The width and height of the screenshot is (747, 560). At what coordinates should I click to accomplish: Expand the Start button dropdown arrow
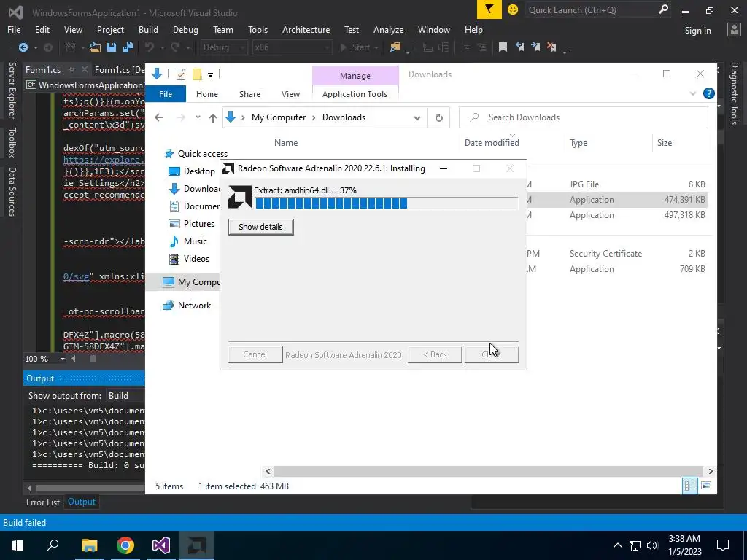376,47
